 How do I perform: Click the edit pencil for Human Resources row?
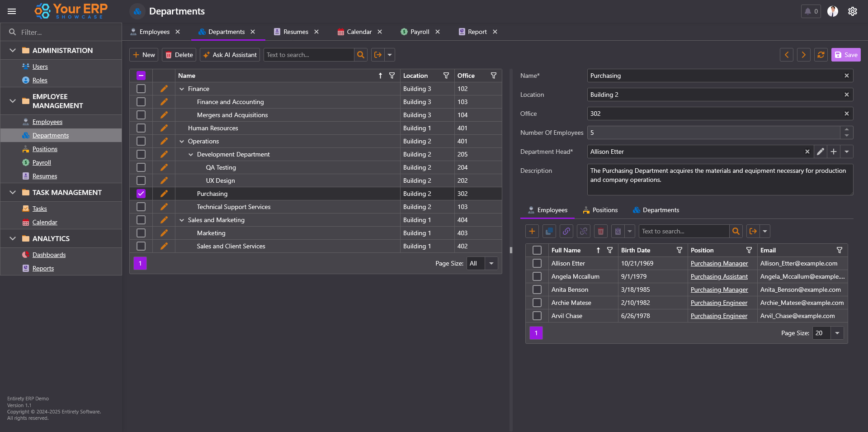(x=164, y=128)
